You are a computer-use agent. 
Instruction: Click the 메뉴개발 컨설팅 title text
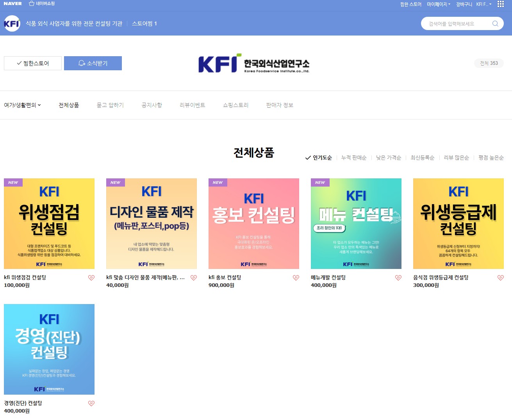pyautogui.click(x=328, y=278)
